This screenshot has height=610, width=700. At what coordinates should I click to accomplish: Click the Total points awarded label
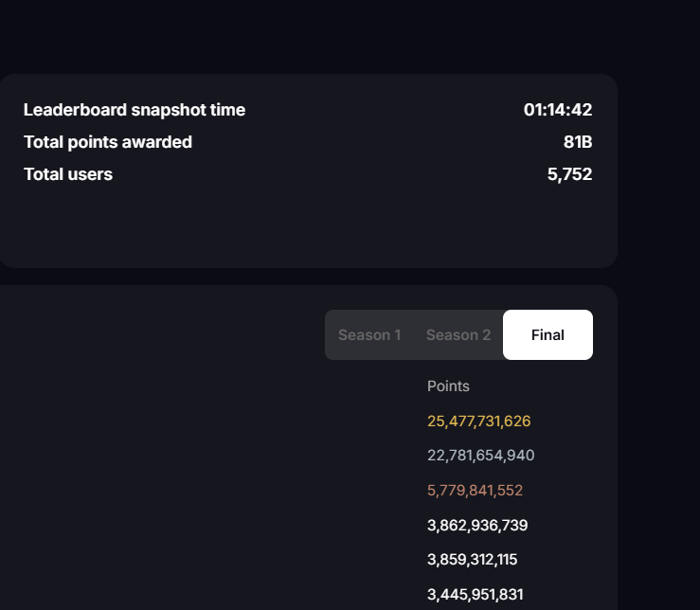point(108,142)
